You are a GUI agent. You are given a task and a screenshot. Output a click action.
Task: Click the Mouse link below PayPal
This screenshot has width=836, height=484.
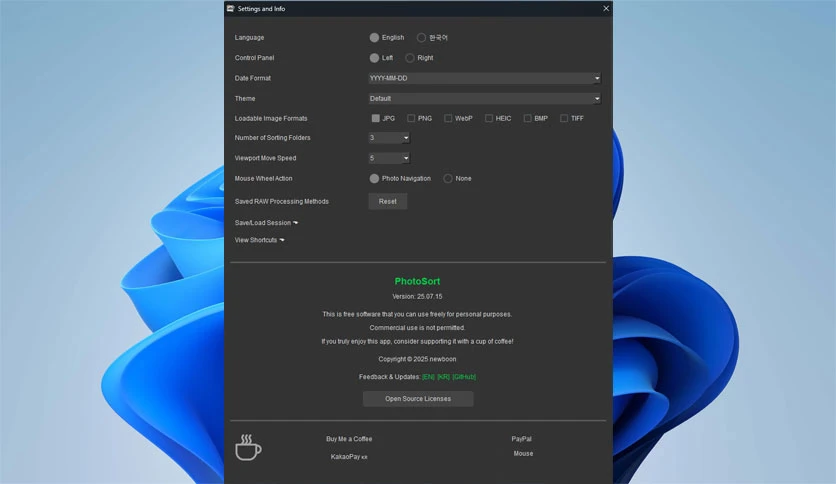(x=523, y=454)
